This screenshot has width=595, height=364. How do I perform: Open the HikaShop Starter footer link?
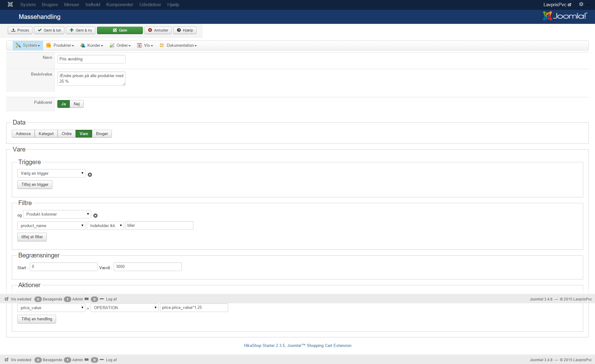coord(297,346)
